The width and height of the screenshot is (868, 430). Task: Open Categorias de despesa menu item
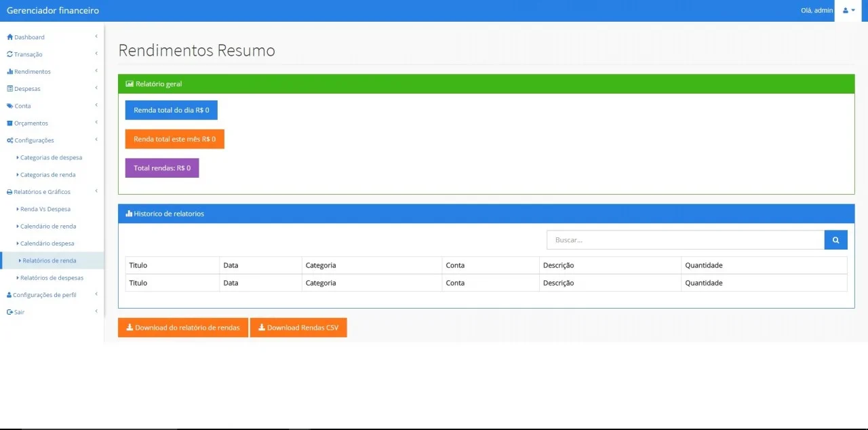coord(51,157)
